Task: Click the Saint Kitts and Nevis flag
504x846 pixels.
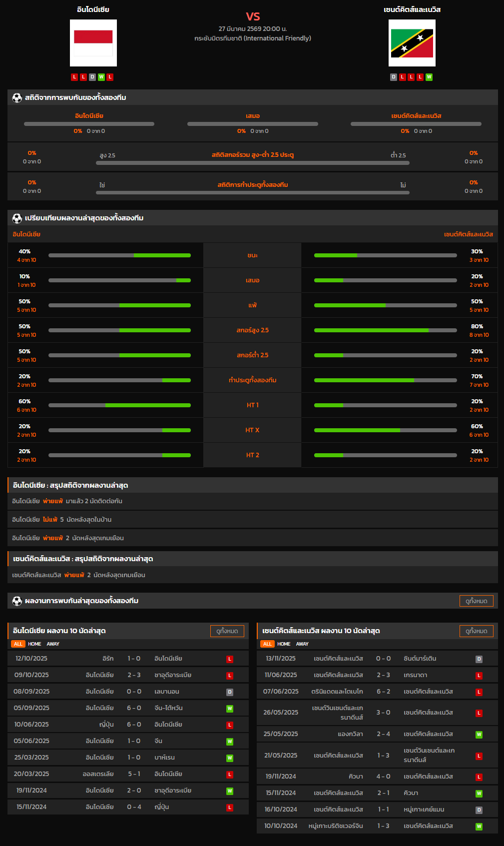Action: tap(412, 43)
